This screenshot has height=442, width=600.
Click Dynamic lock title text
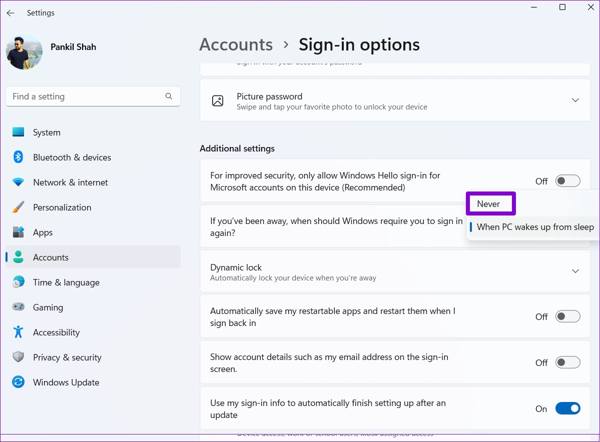pyautogui.click(x=236, y=267)
